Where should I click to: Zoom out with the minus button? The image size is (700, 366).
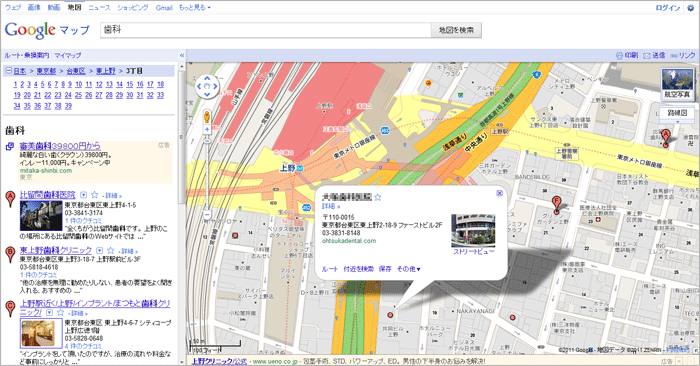pyautogui.click(x=207, y=215)
